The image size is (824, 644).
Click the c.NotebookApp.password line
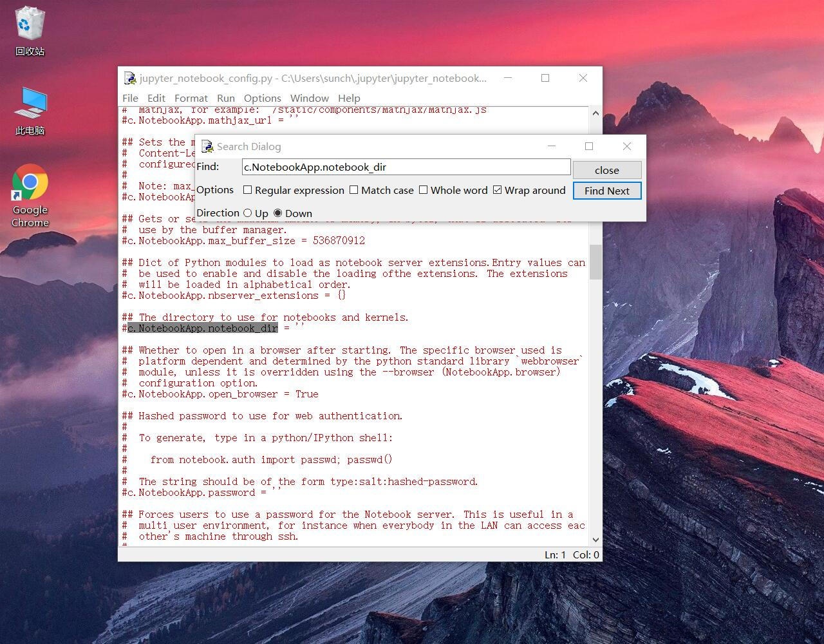point(202,493)
